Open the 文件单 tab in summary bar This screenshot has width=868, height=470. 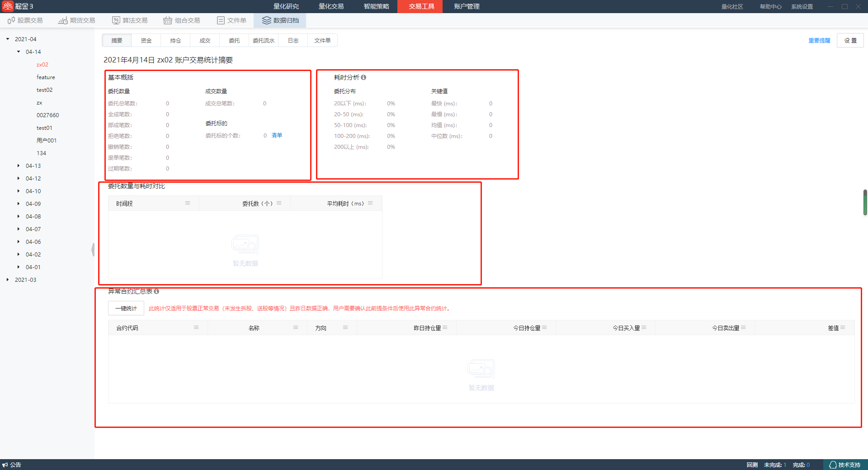[x=322, y=40]
